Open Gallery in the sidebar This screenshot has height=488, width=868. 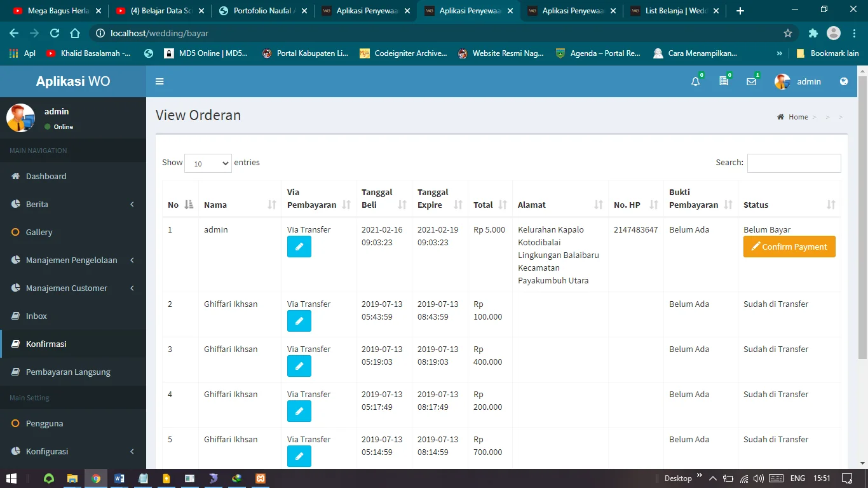73,232
